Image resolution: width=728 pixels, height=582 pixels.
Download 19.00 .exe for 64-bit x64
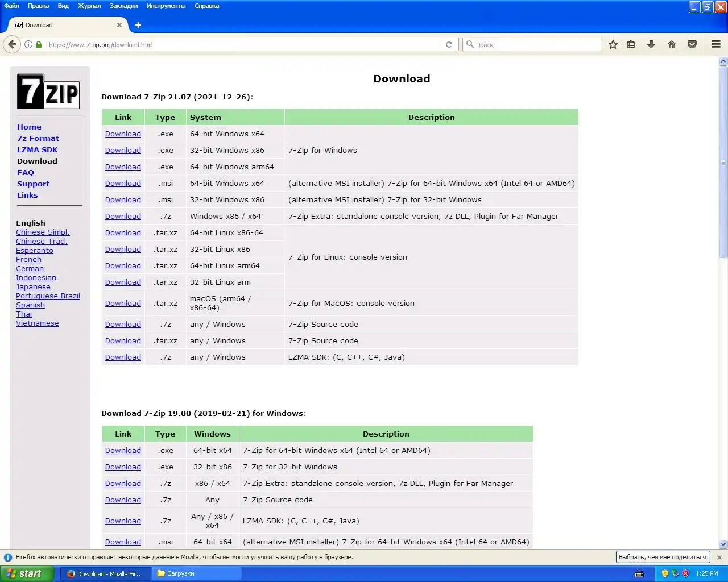(x=123, y=451)
